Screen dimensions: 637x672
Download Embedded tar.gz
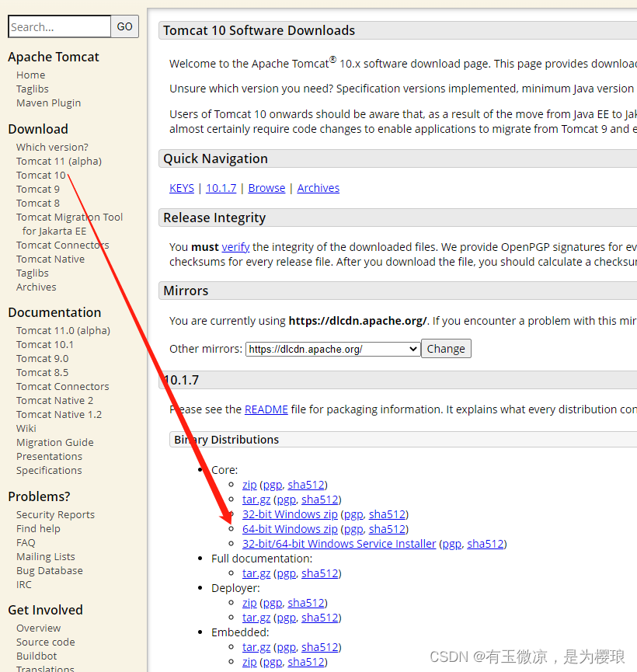(256, 647)
